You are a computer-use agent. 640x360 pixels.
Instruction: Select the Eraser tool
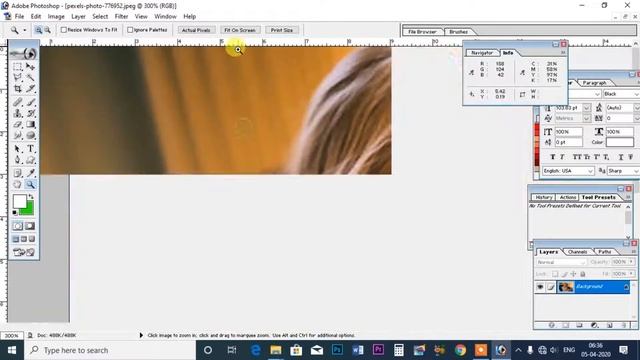[18, 124]
